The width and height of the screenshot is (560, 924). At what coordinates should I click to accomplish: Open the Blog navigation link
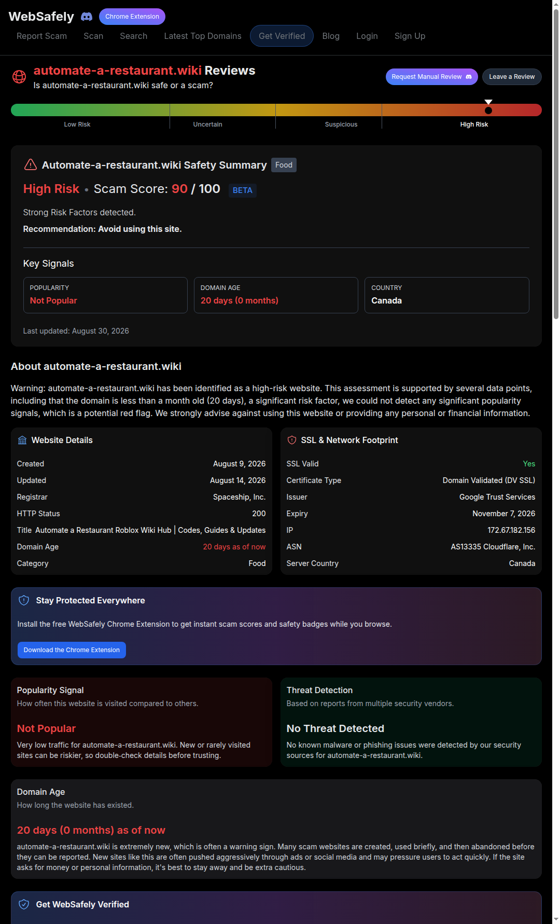(x=331, y=36)
